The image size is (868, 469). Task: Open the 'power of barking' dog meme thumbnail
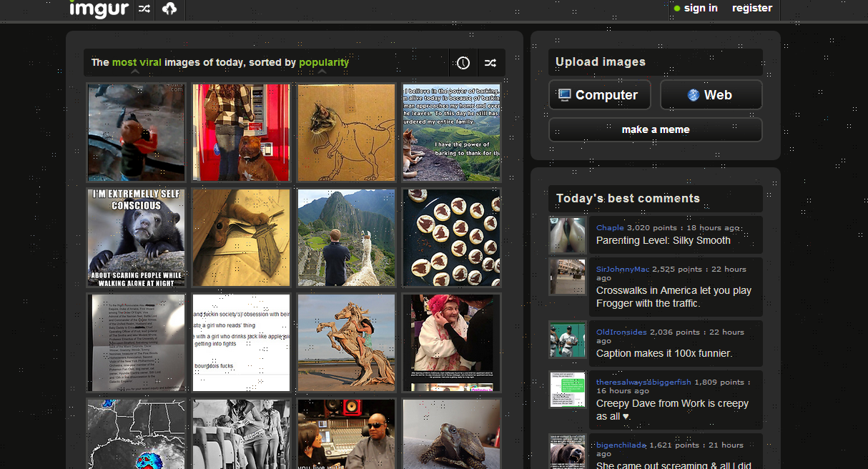pos(451,132)
